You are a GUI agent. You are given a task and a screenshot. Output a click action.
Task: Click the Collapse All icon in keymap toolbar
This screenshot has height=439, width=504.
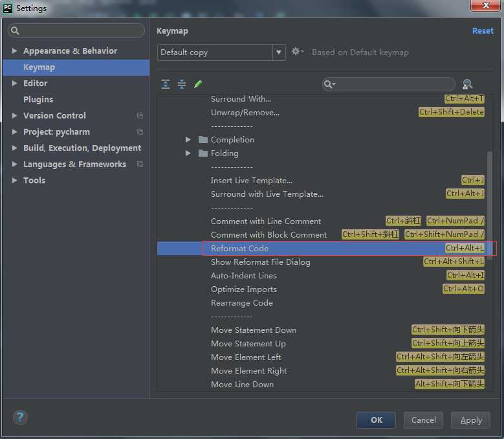coord(182,84)
